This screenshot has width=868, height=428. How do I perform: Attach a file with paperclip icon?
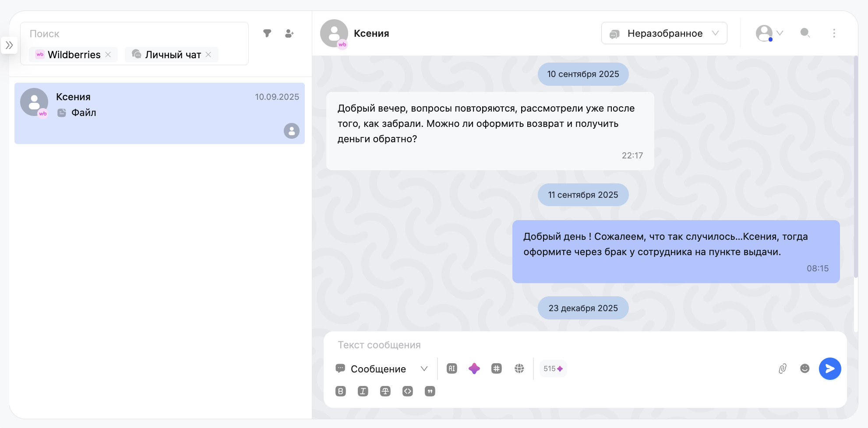783,368
